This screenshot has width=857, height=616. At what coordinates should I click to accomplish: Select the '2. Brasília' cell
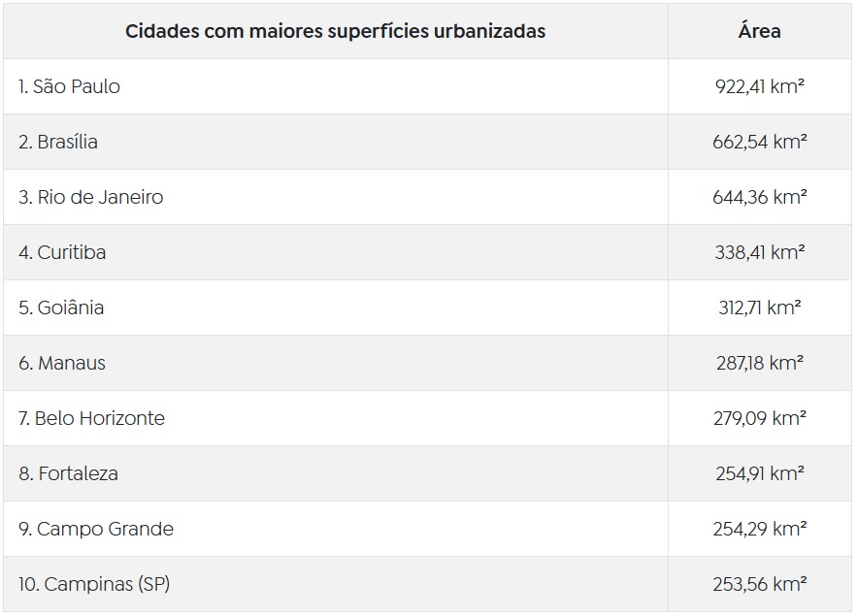click(x=336, y=142)
